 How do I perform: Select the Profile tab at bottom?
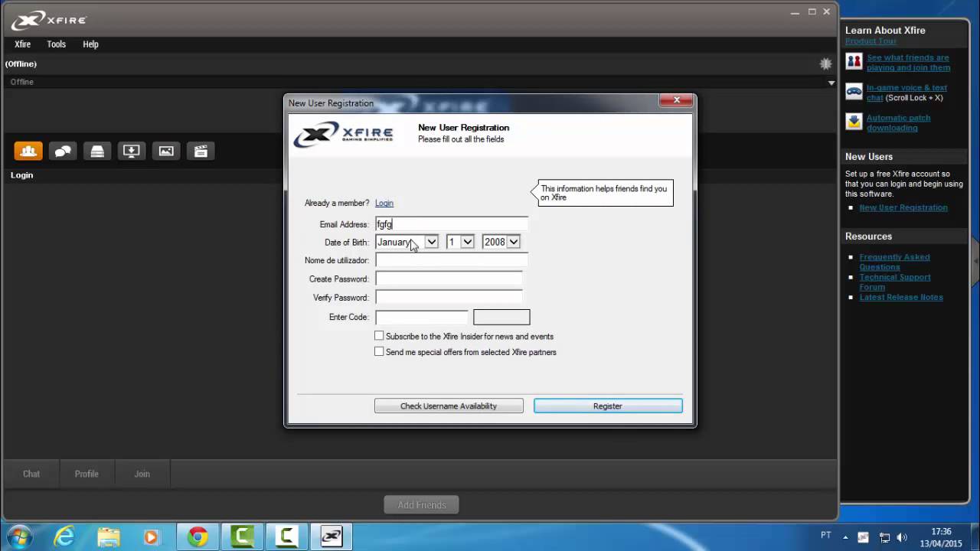coord(87,474)
